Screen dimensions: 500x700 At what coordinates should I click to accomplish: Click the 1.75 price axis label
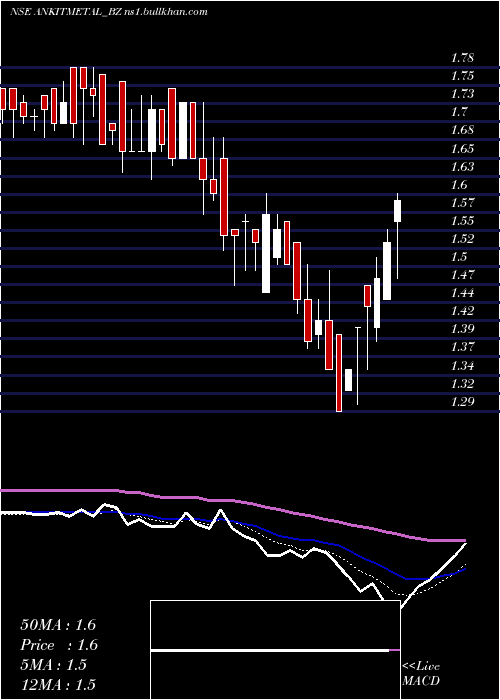pos(462,75)
